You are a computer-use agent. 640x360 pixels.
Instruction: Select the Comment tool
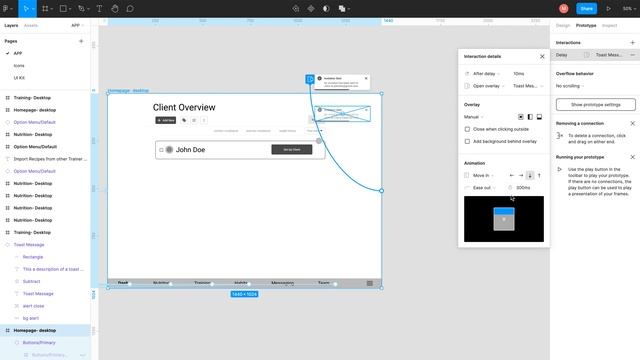[x=130, y=9]
